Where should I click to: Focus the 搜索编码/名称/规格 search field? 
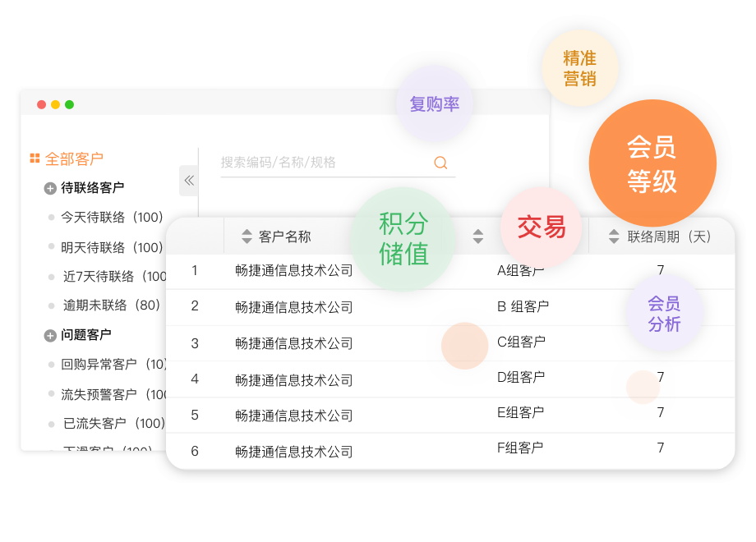325,163
